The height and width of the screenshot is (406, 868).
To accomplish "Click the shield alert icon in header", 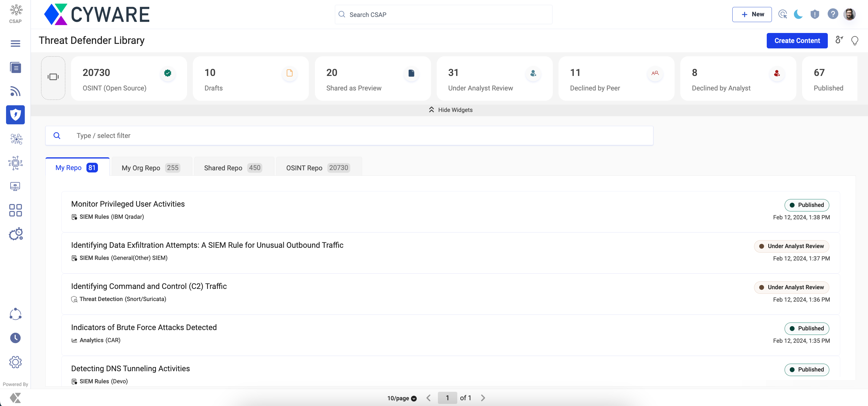I will click(x=815, y=14).
